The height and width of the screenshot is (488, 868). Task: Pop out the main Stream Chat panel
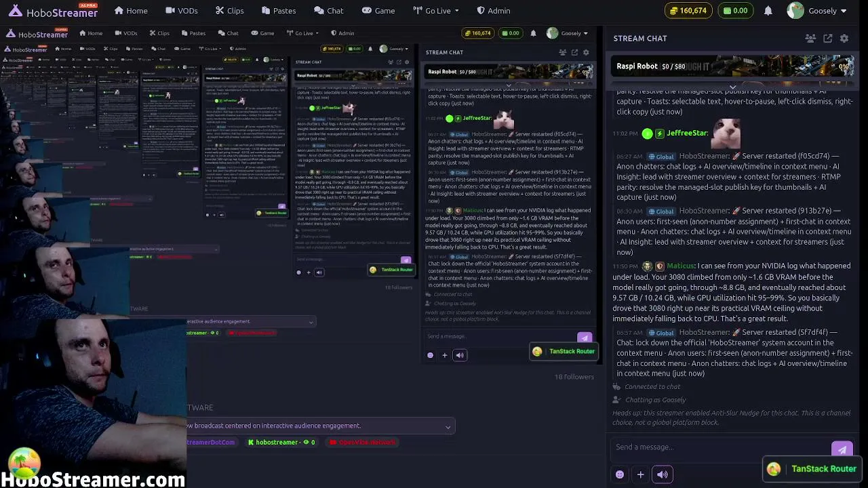pos(827,39)
